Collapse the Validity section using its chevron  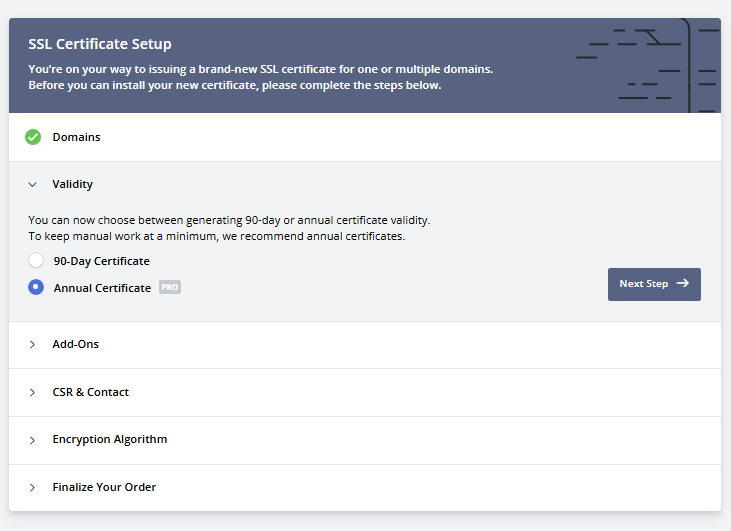(32, 185)
